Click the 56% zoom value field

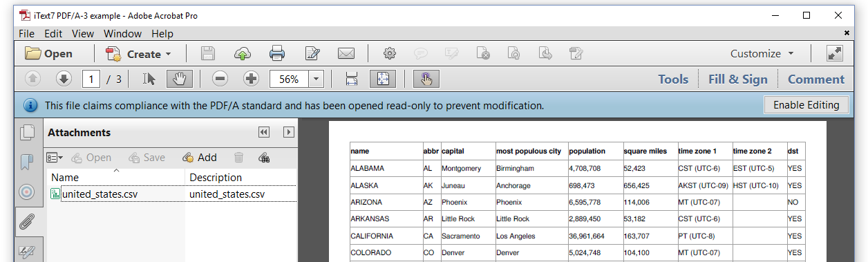pos(289,79)
